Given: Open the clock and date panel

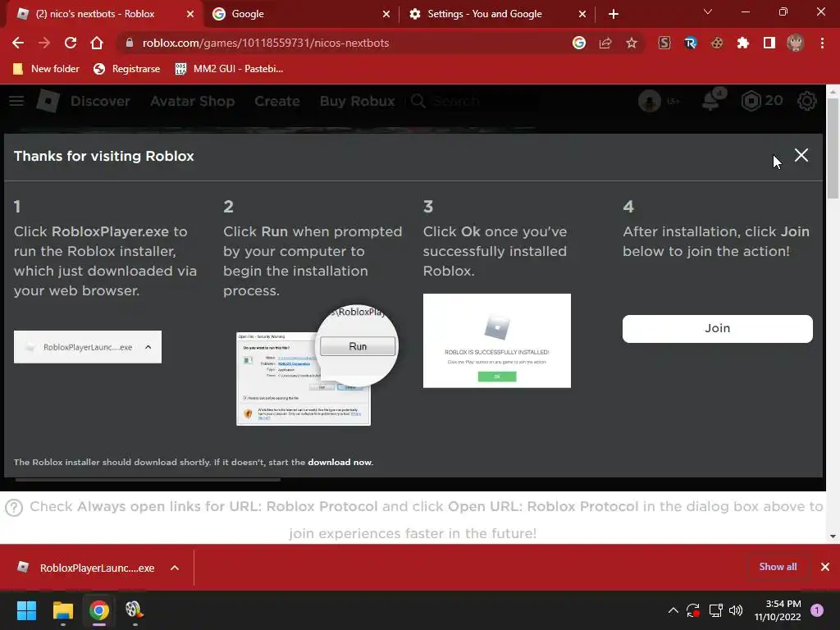Looking at the screenshot, I should coord(778,610).
